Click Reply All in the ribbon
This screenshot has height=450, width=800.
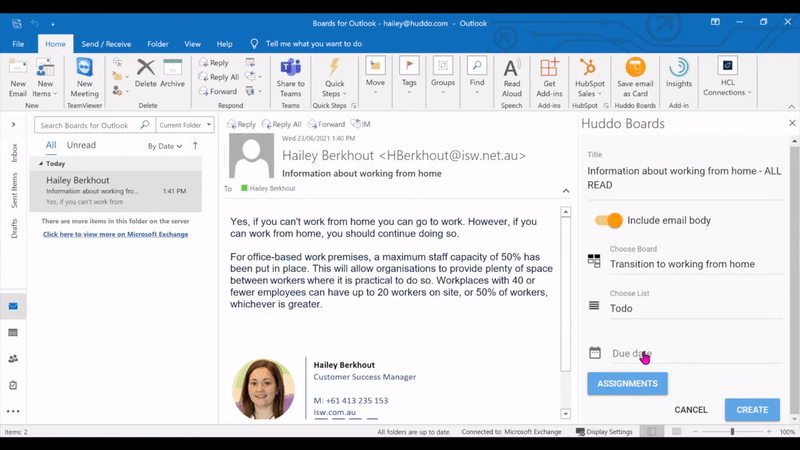[x=219, y=77]
